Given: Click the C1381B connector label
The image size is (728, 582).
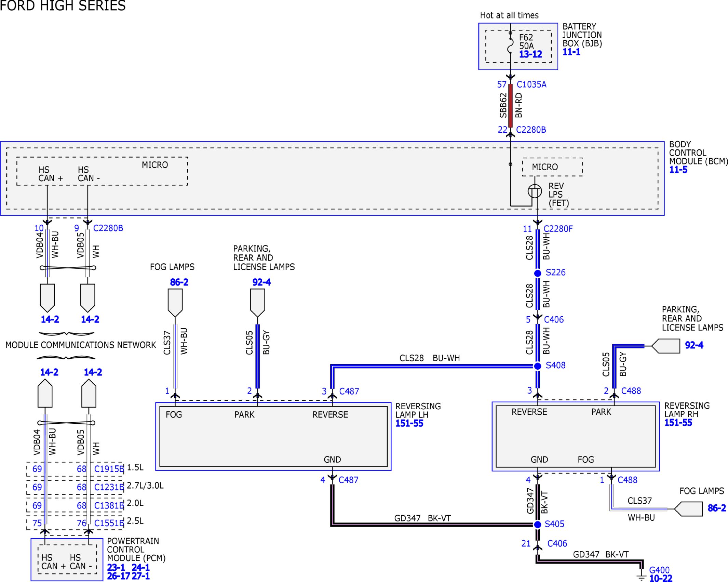Looking at the screenshot, I should [109, 506].
